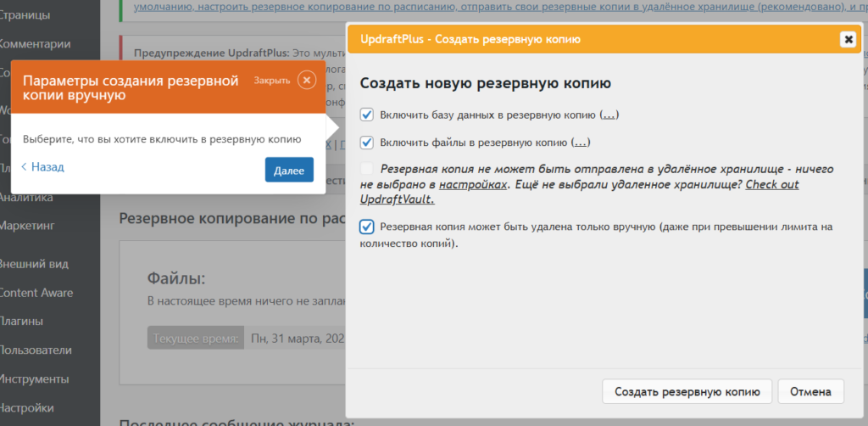Click the 'Параметры создания резервной копии вручную' title
The image size is (868, 426).
tap(131, 87)
